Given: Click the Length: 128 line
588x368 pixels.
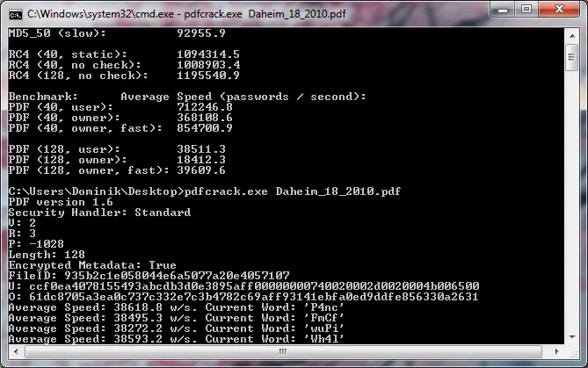Looking at the screenshot, I should pyautogui.click(x=47, y=255).
